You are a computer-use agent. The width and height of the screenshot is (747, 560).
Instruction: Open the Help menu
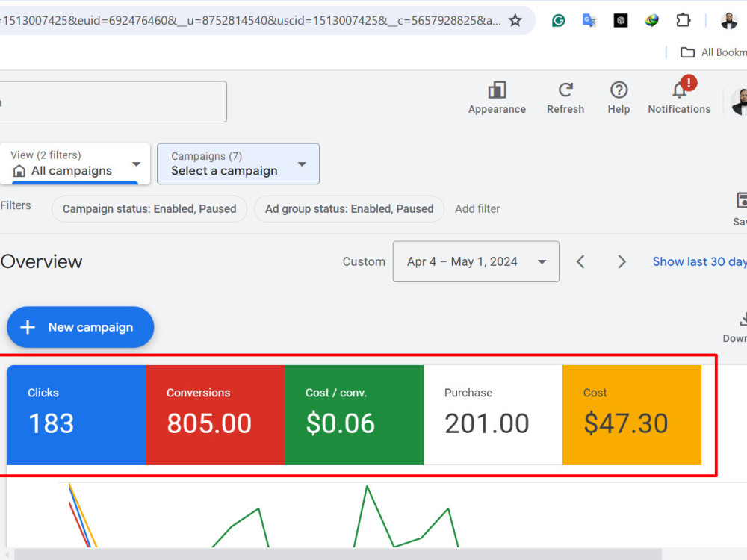click(x=619, y=98)
